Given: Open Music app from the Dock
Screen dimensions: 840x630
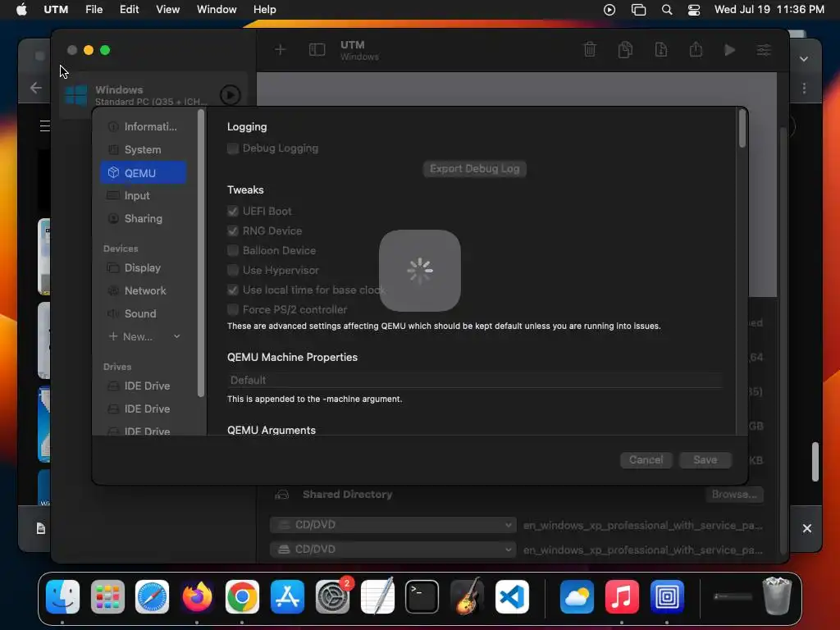Looking at the screenshot, I should pyautogui.click(x=622, y=597).
